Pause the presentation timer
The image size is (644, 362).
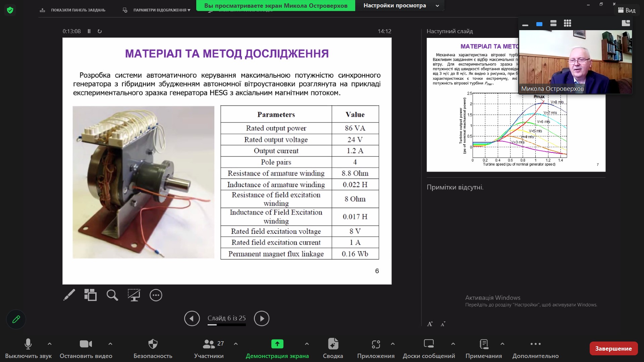click(89, 31)
